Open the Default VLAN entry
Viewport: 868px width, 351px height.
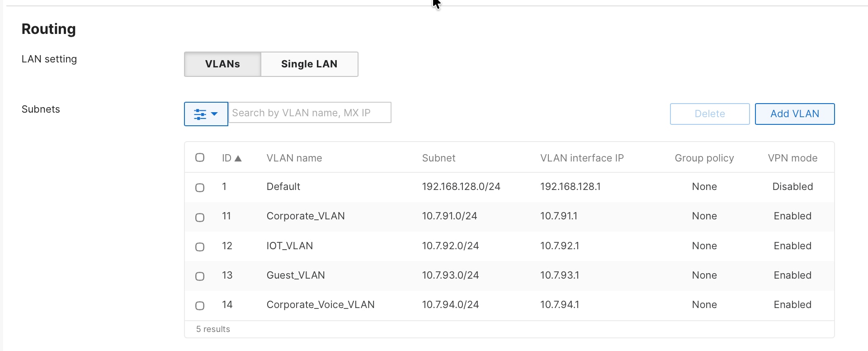pos(283,186)
